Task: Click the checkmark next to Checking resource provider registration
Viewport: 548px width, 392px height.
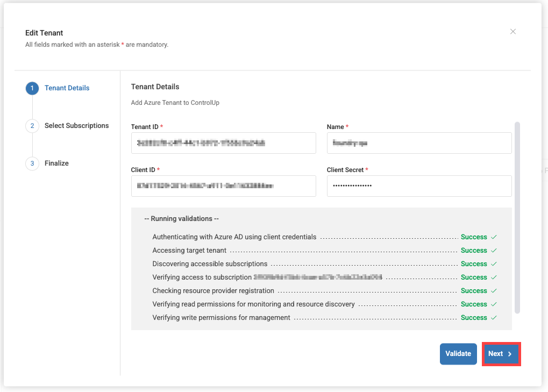Action: point(493,290)
